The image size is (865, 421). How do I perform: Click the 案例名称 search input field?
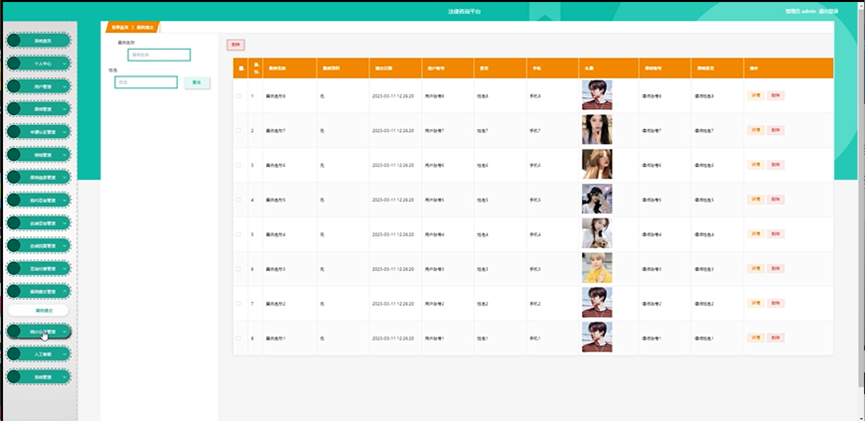click(159, 55)
